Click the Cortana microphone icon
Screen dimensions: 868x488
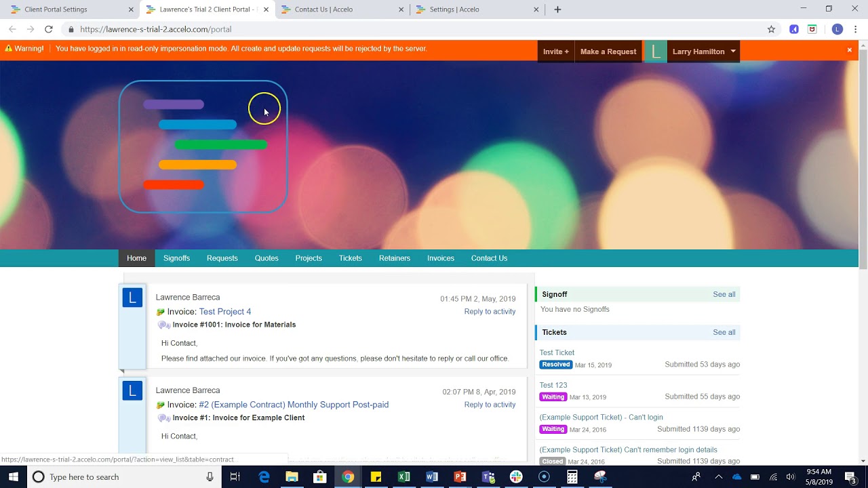[x=210, y=477]
